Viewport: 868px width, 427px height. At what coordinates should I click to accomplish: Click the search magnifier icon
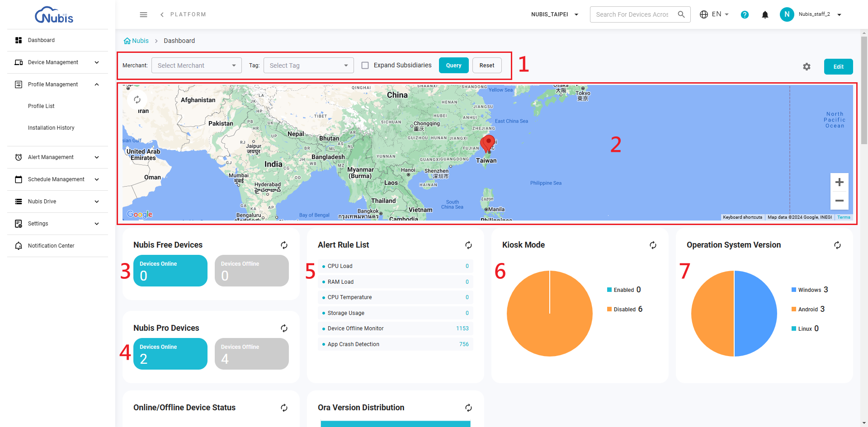[x=681, y=14]
